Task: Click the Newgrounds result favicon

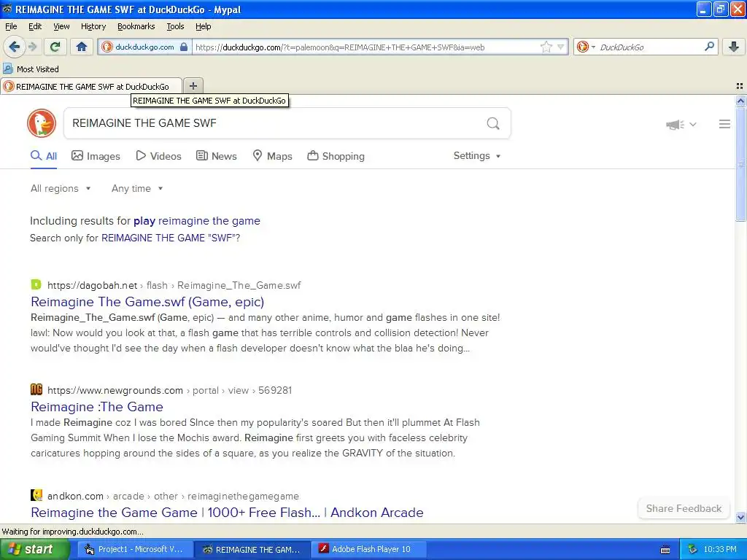Action: (x=36, y=389)
